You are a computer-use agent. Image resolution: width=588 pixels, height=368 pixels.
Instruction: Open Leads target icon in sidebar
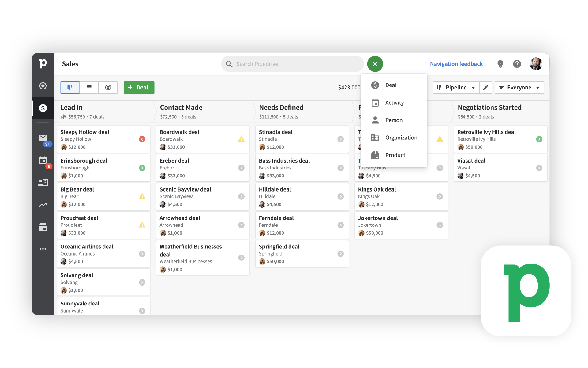(43, 86)
